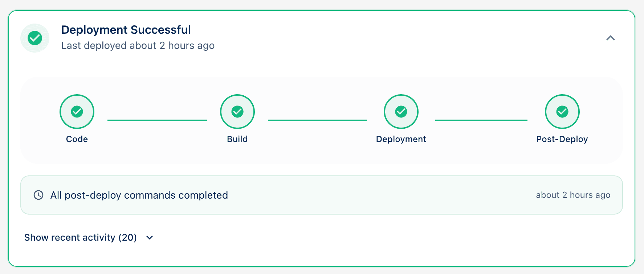Collapse the deployment card via top-right chevron

coord(611,38)
